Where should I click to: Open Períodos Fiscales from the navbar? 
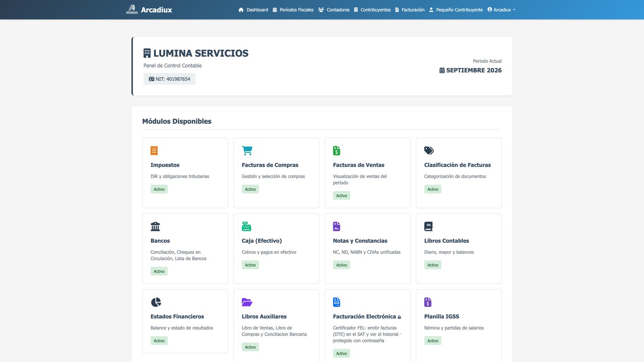(x=293, y=10)
